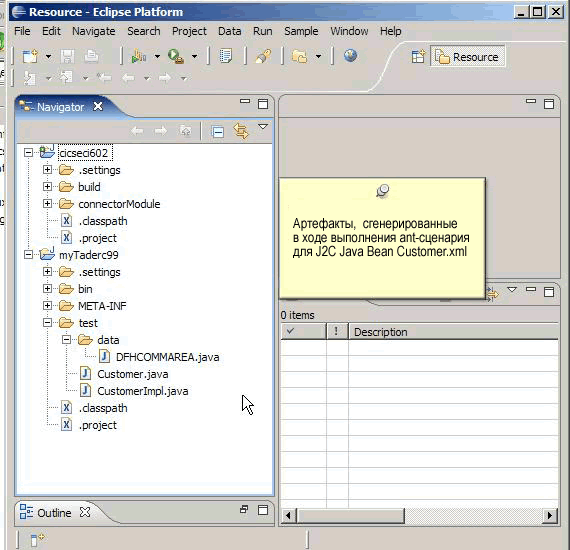Open the Run menu
Image resolution: width=570 pixels, height=550 pixels.
pos(262,31)
